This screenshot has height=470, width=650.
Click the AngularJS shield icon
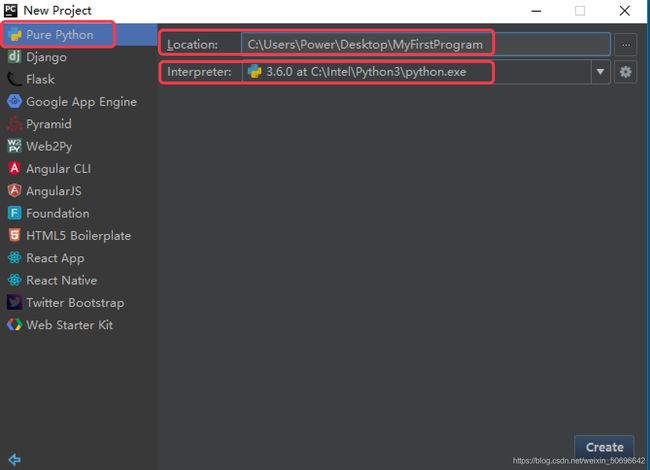coord(15,191)
